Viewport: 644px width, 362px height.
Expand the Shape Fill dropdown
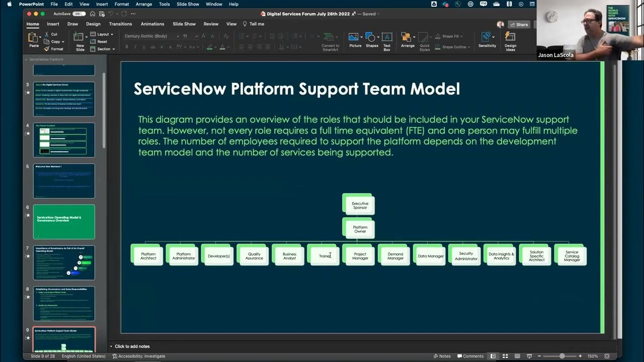(447, 36)
